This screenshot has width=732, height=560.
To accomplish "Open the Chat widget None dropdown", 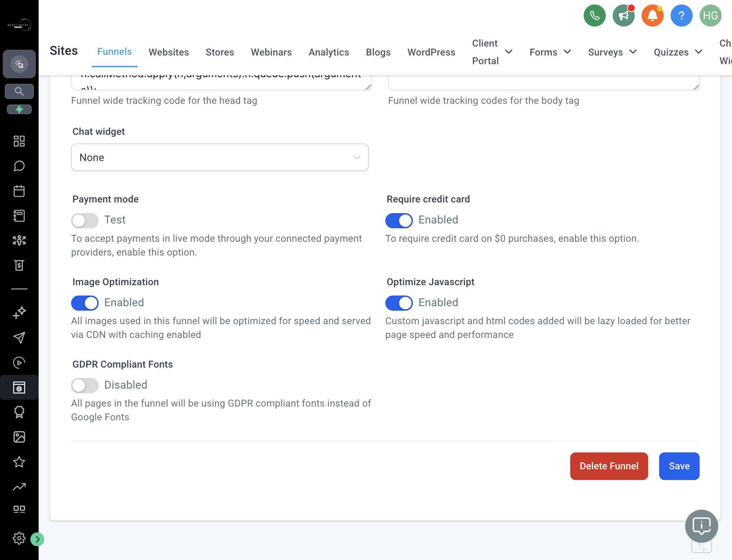I will 220,157.
